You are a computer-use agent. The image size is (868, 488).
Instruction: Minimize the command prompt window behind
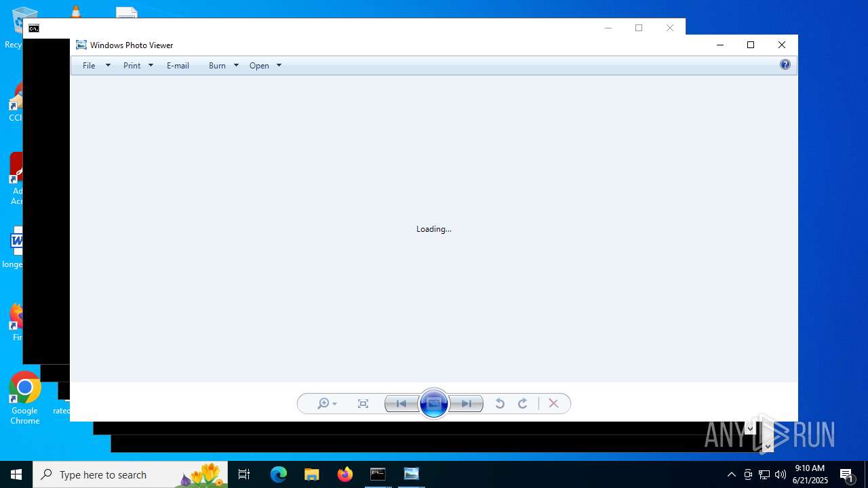click(x=608, y=28)
